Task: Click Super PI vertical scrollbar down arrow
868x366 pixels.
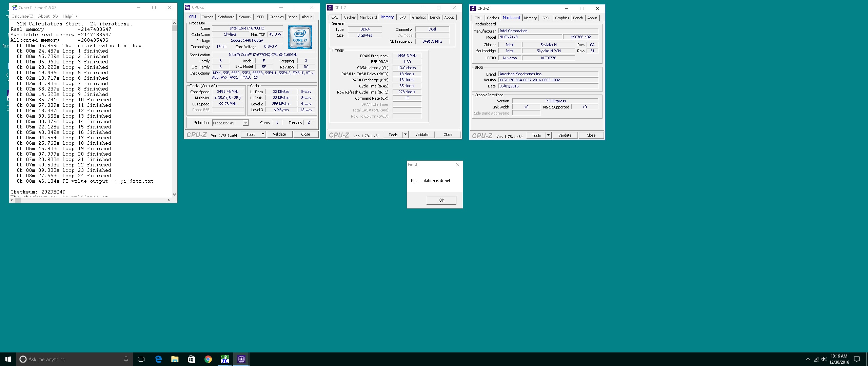Action: (x=174, y=195)
